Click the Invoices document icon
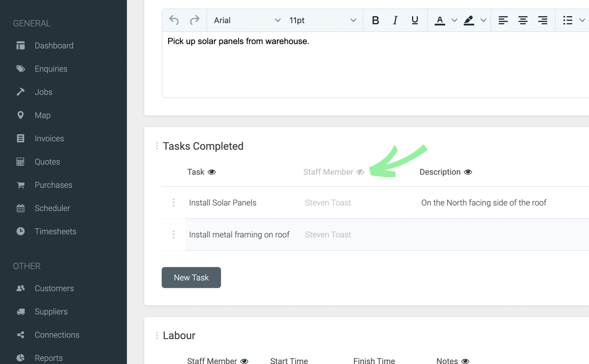589x364 pixels. [20, 139]
